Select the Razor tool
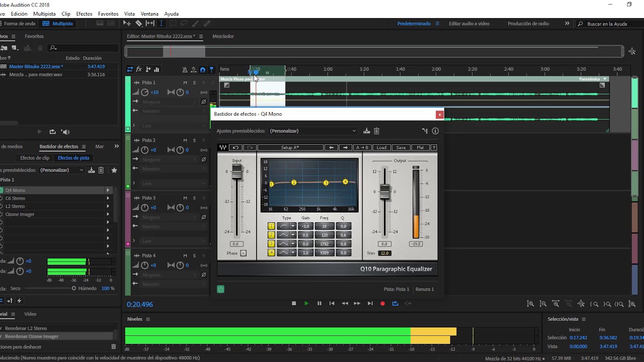Image resolution: width=644 pixels, height=362 pixels. click(139, 23)
